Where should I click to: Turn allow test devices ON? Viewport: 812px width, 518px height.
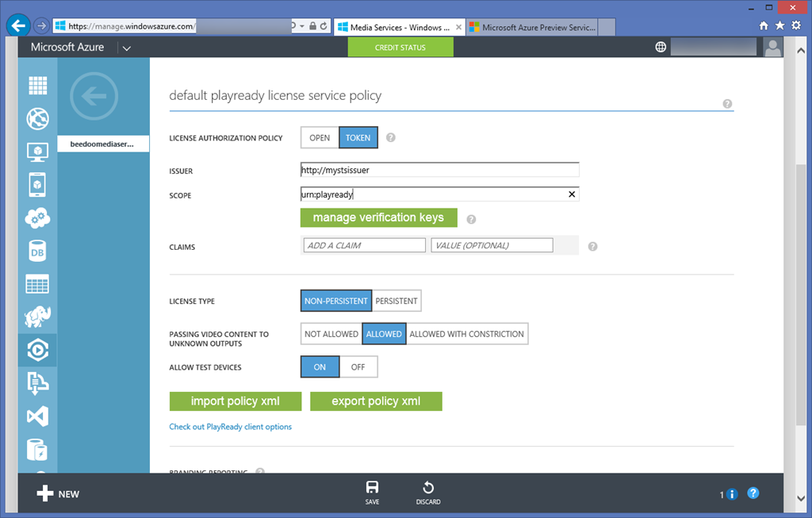click(320, 367)
